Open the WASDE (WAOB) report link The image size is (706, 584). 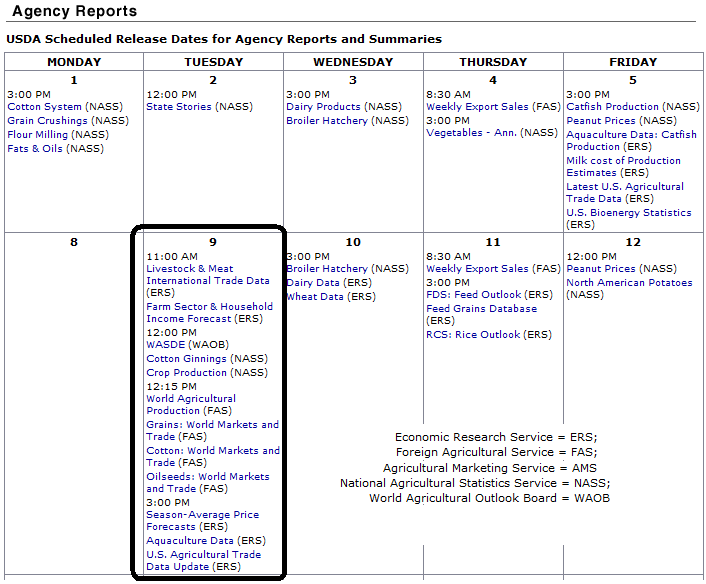[x=166, y=345]
